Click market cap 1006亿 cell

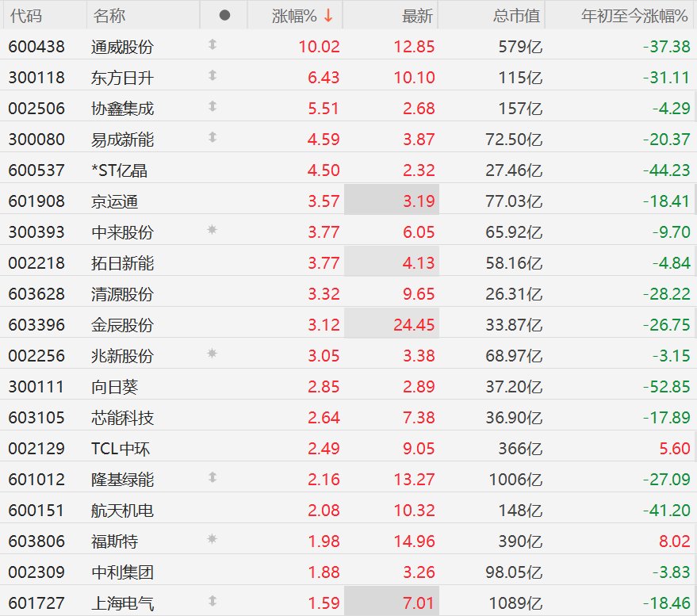click(x=515, y=479)
